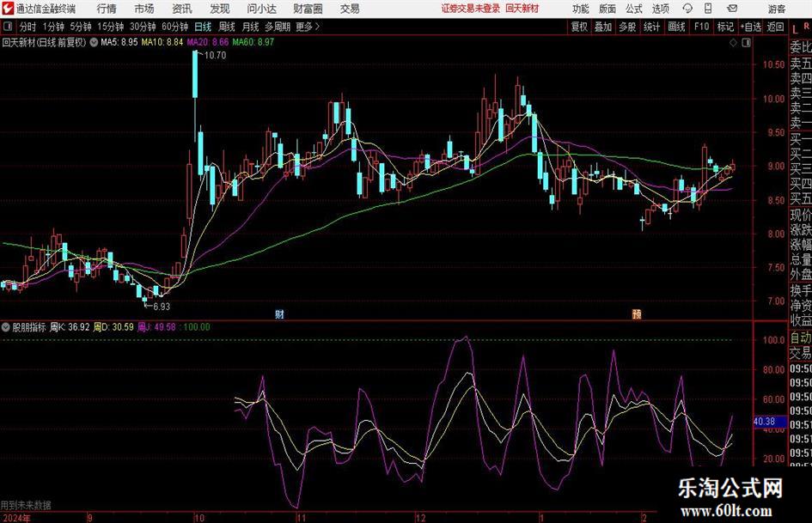Viewport: 812px width, 523px height.
Task: Click the 周K: 36.92 value
Action: pos(70,327)
